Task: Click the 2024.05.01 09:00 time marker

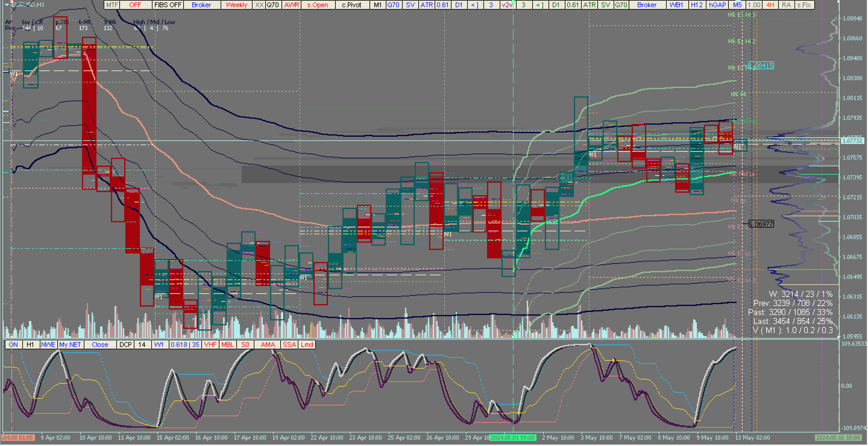Action: pos(512,438)
